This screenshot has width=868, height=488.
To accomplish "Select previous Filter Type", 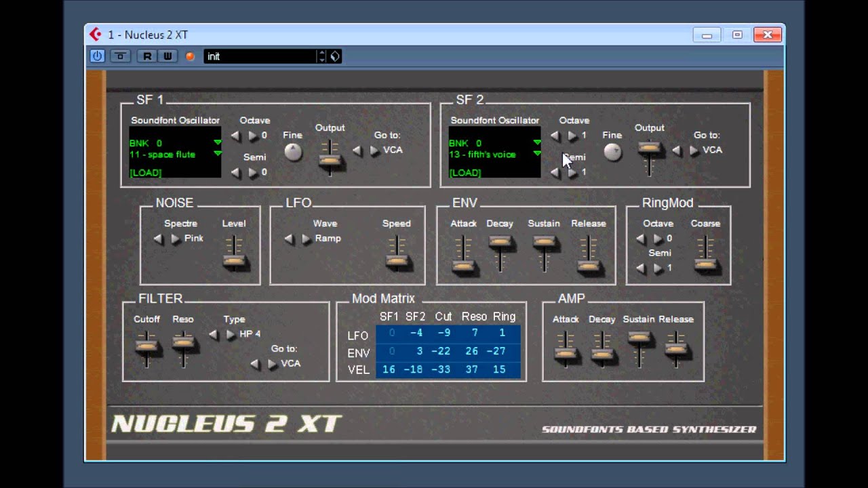I will tap(214, 334).
